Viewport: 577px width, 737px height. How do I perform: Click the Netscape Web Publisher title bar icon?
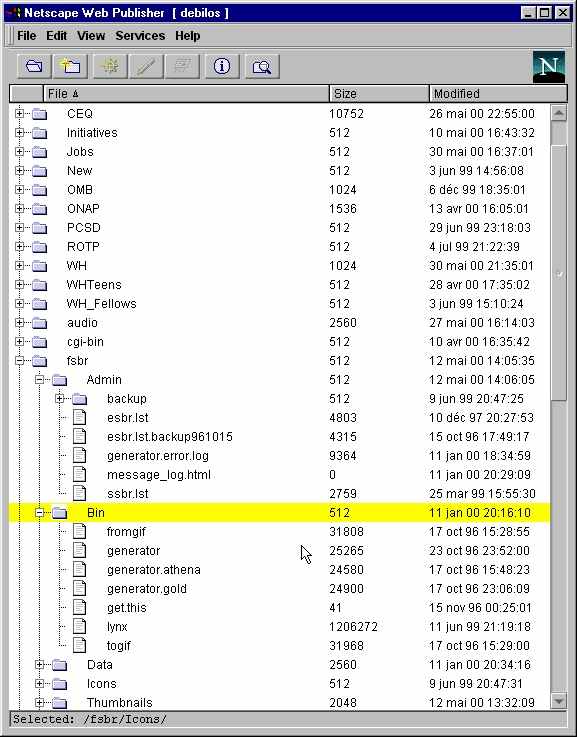click(x=14, y=13)
